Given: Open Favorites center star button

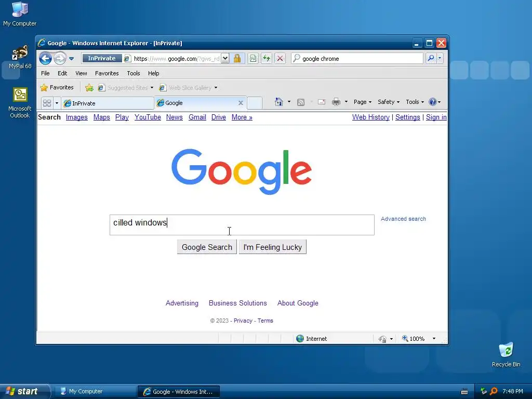Looking at the screenshot, I should point(57,87).
